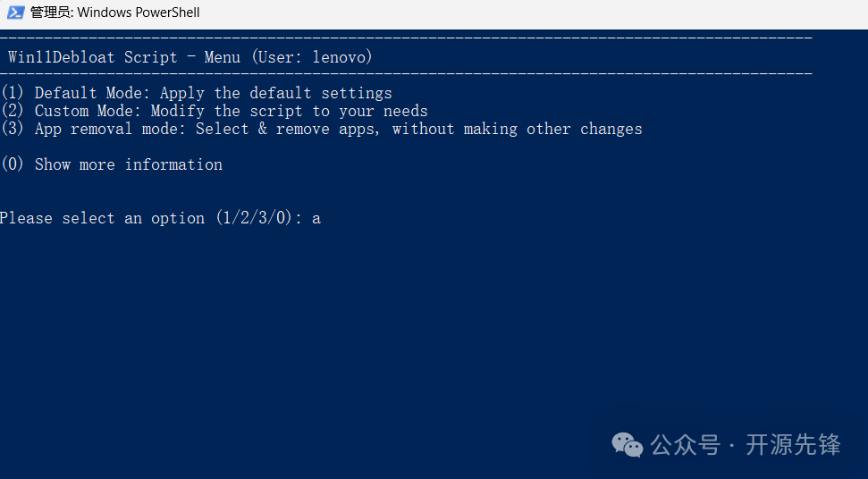
Task: Click '(0) Show more information' line
Action: (112, 164)
